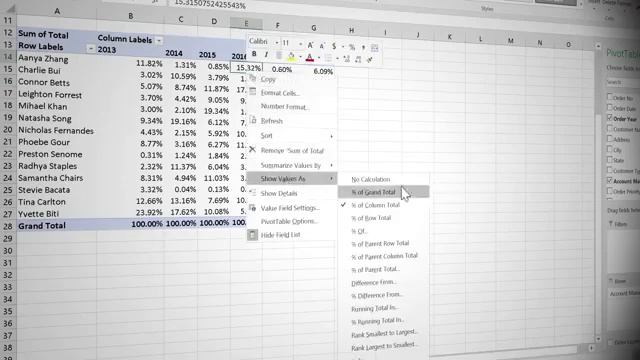Screen dimensions: 640x360
Task: Open Format Cells from context menu
Action: [291, 93]
